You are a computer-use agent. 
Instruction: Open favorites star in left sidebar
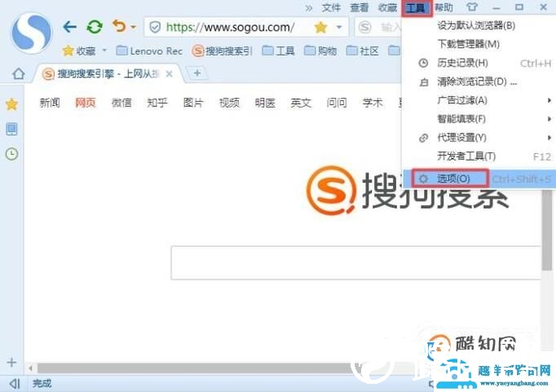pyautogui.click(x=11, y=104)
